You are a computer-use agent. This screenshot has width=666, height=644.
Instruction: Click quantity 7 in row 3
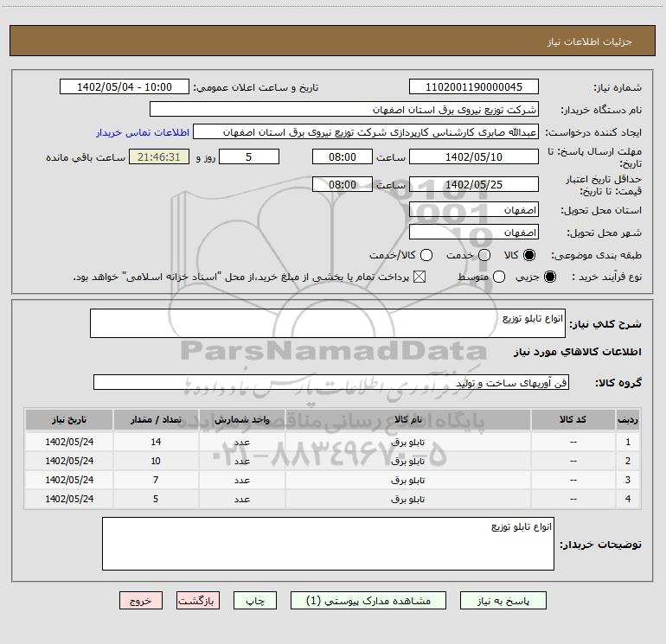[x=156, y=480]
